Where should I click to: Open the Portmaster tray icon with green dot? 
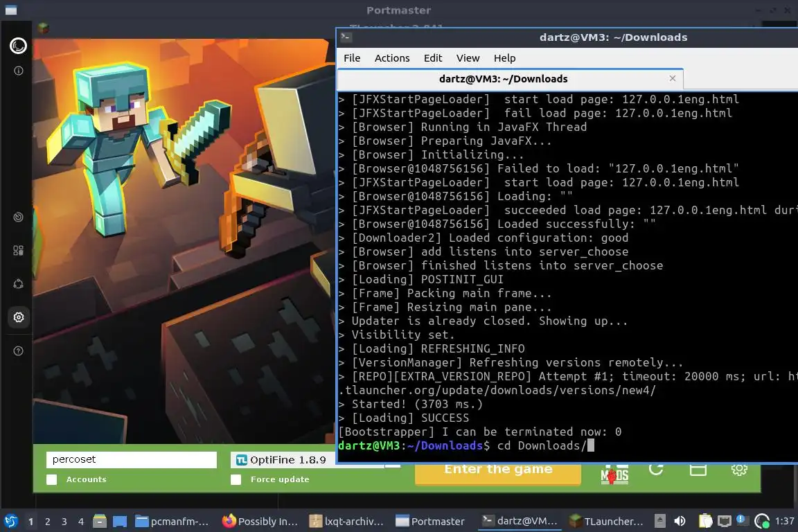coord(762,521)
